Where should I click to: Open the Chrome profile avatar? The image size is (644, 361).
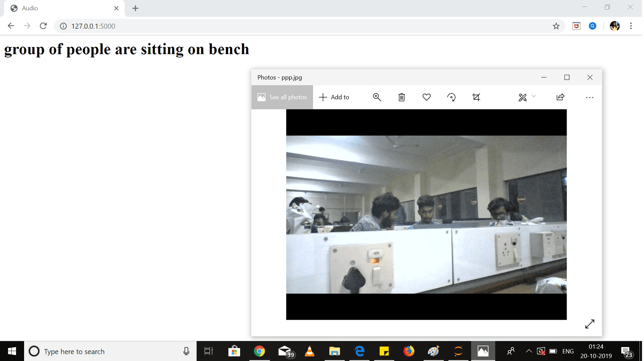(x=615, y=26)
